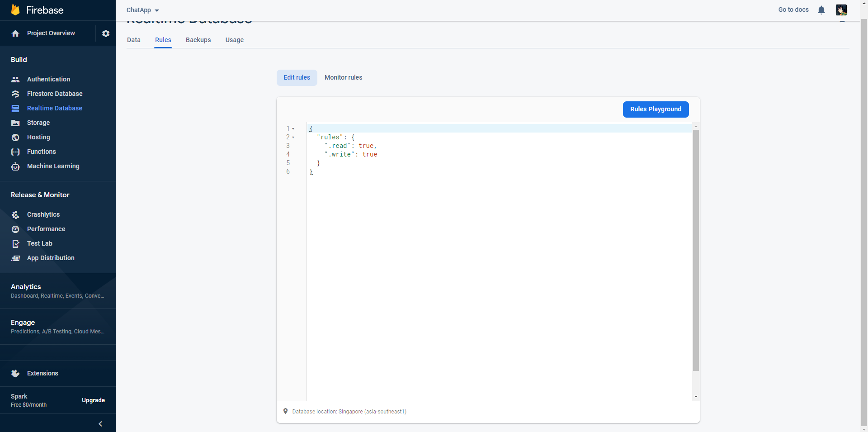
Task: Click the "rules": { line in editor
Action: [x=336, y=137]
